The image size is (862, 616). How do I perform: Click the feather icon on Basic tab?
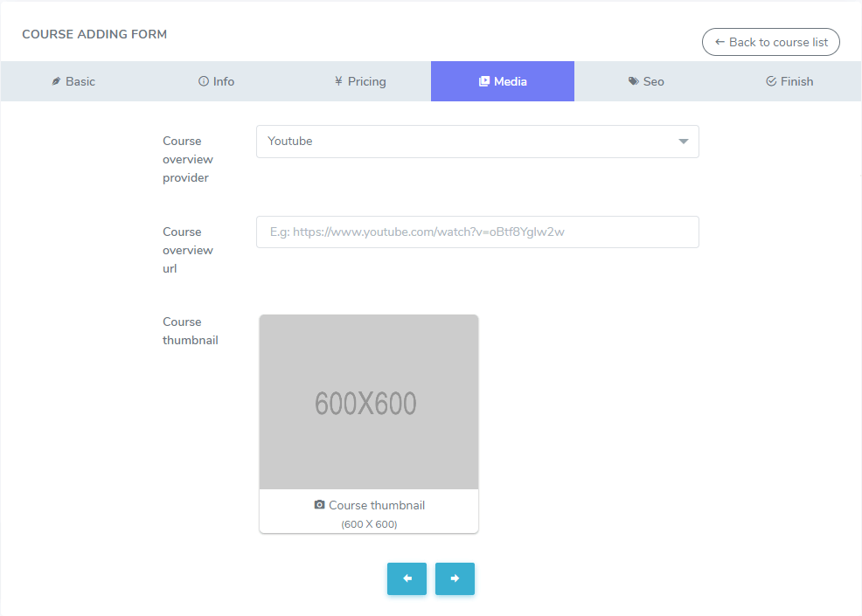tap(56, 81)
